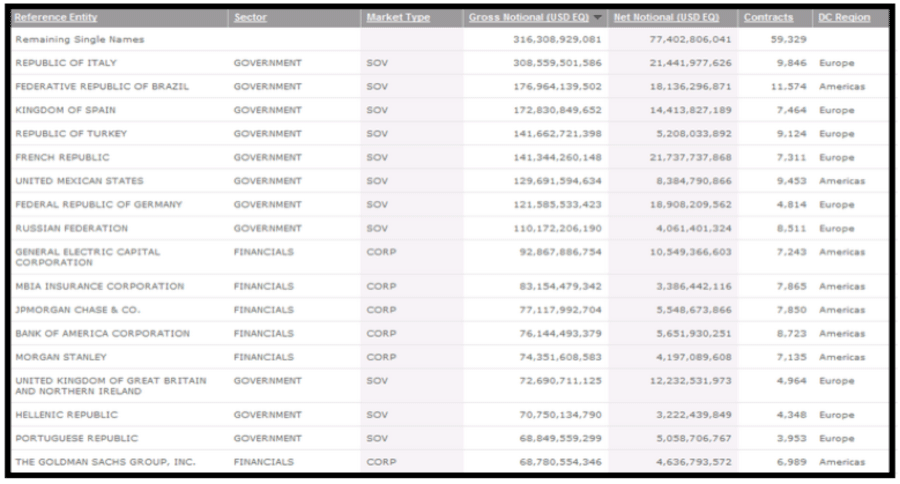The height and width of the screenshot is (484, 900).
Task: Sort by Reference Entity column header
Action: pos(56,17)
